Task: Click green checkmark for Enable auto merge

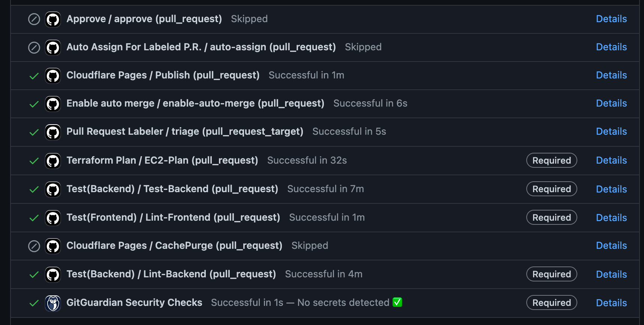Action: click(x=34, y=104)
